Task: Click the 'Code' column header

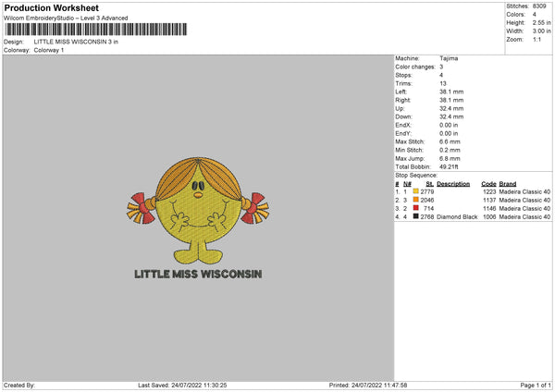Action: point(488,184)
